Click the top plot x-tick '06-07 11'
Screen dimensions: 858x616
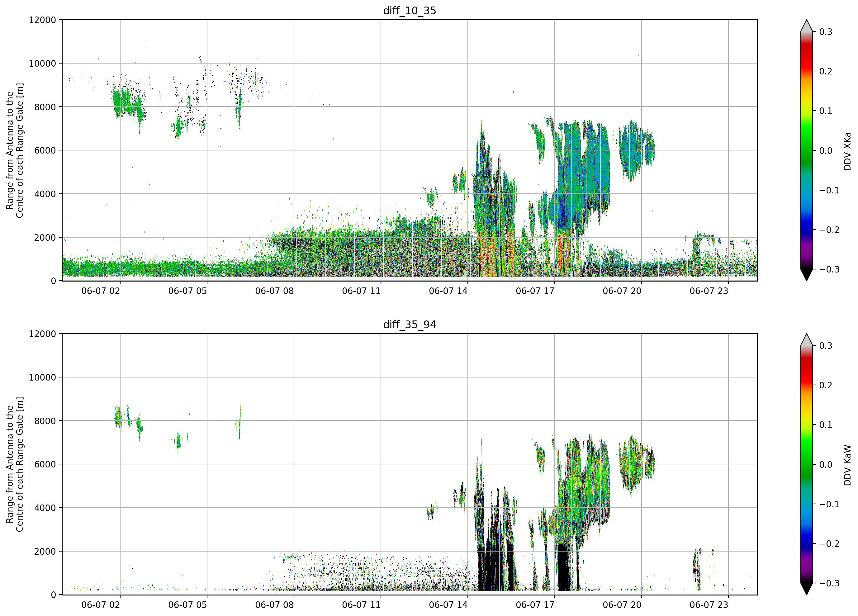[361, 291]
